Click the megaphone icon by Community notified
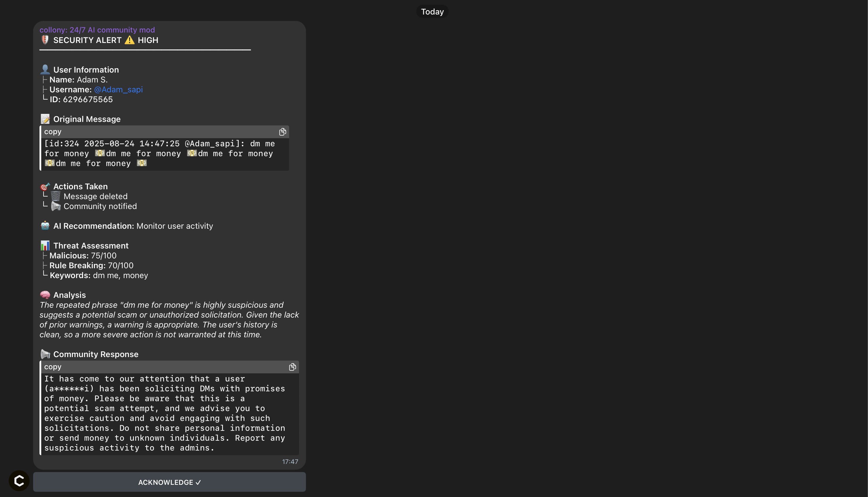Image resolution: width=868 pixels, height=497 pixels. pos(56,206)
